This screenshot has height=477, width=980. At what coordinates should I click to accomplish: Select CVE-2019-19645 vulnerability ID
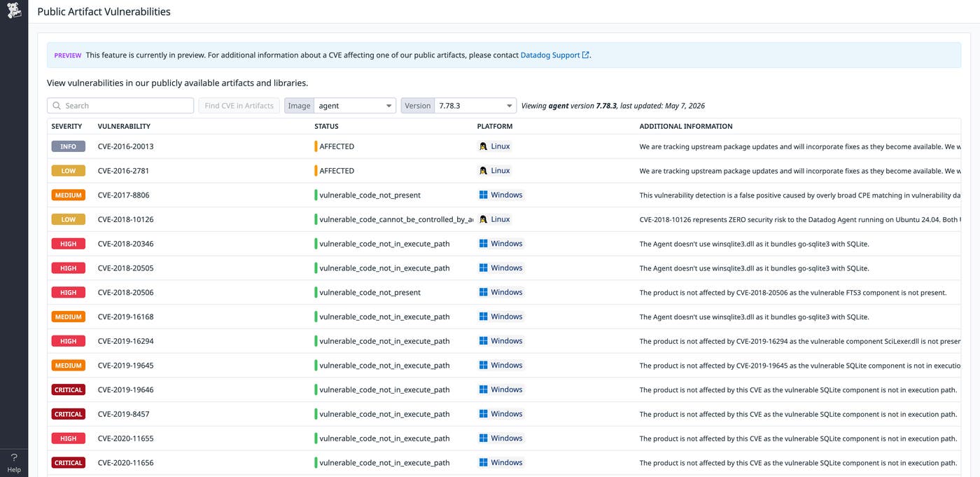pyautogui.click(x=126, y=366)
